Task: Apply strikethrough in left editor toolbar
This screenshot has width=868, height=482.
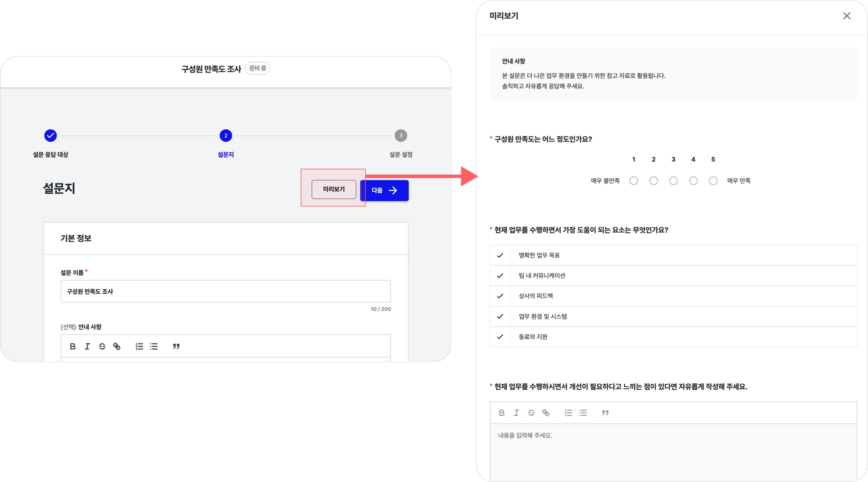Action: [x=102, y=346]
